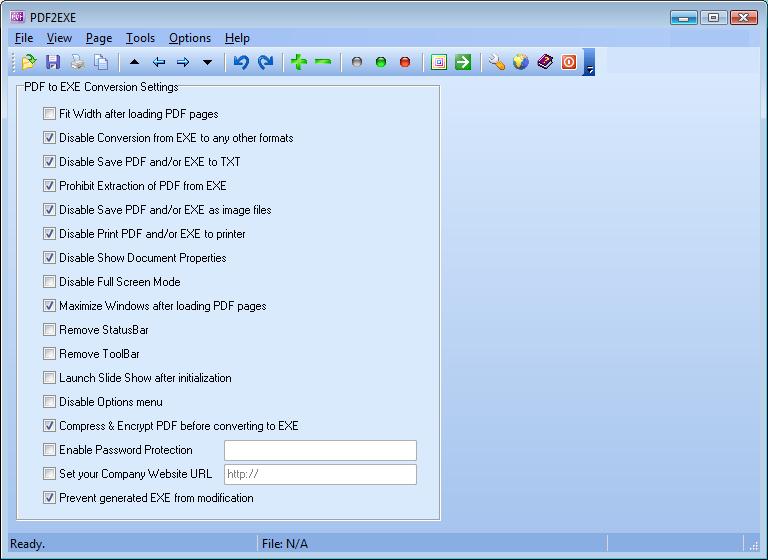Check the Remove ToolBar option
The width and height of the screenshot is (768, 560).
pos(49,354)
